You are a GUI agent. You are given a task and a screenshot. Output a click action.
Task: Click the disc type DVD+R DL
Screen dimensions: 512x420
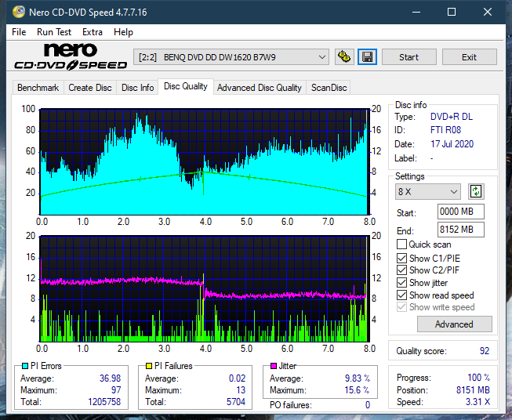tap(452, 117)
